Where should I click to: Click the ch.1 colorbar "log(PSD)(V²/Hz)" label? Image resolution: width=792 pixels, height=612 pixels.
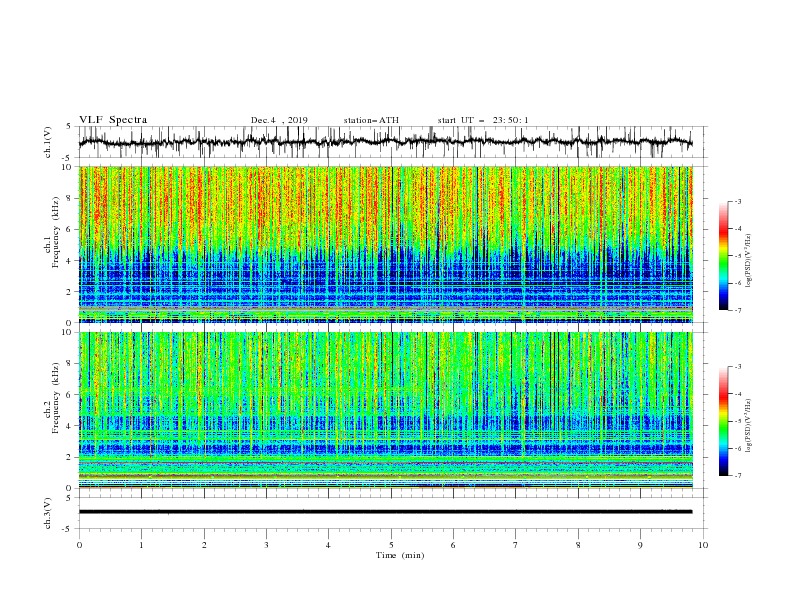point(748,261)
